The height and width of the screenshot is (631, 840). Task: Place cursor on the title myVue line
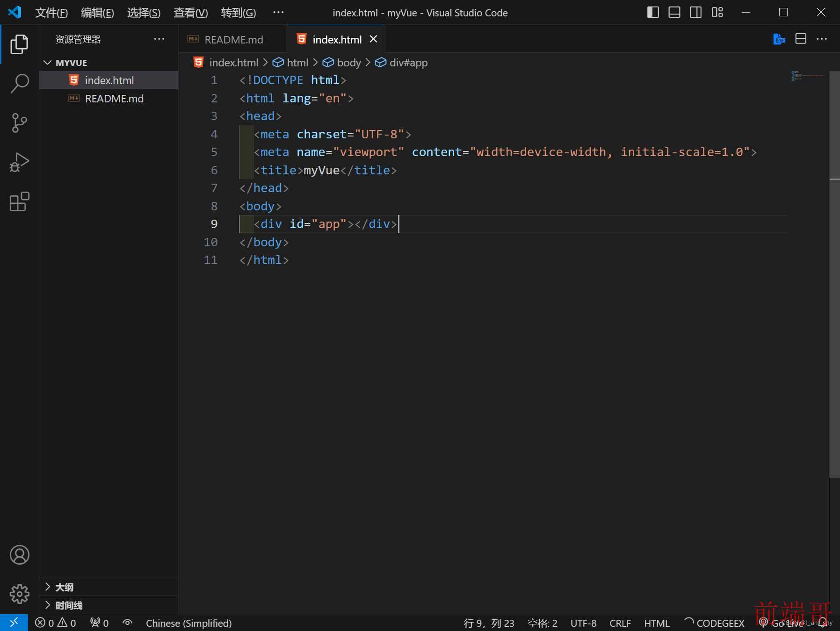click(x=325, y=170)
